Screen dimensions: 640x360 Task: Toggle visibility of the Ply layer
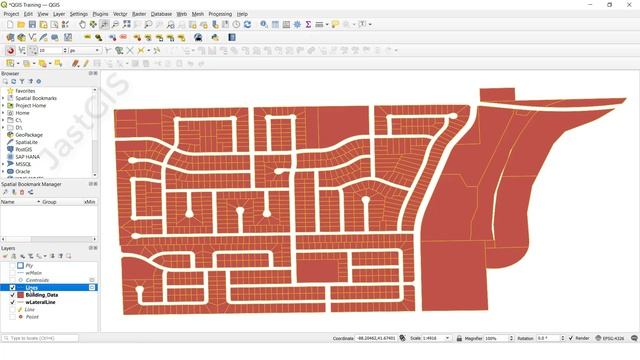tap(12, 266)
